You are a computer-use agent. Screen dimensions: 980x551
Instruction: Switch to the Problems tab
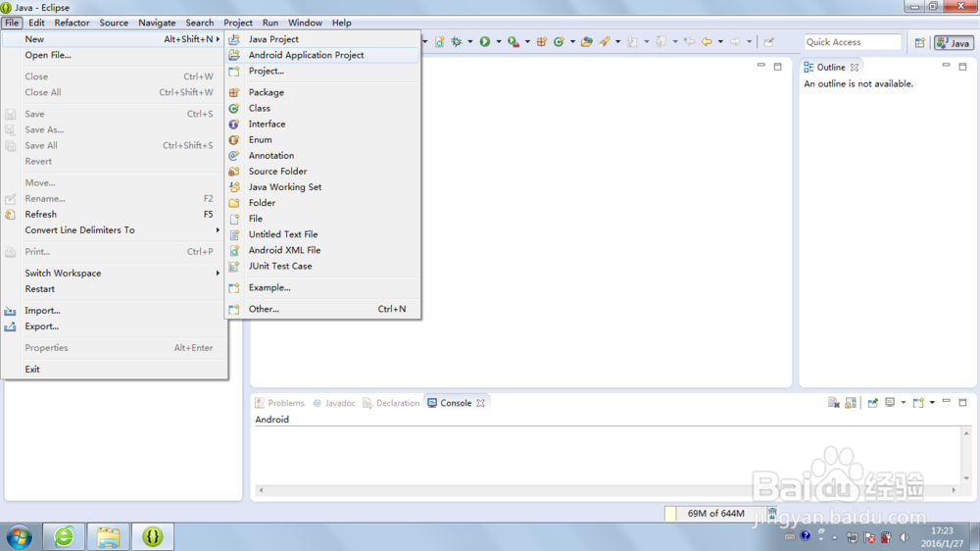279,403
